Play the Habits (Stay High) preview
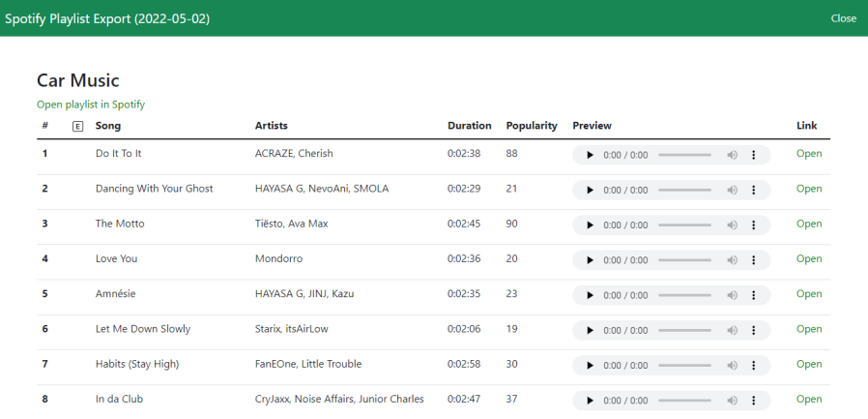Viewport: 868px width, 419px height. point(590,365)
